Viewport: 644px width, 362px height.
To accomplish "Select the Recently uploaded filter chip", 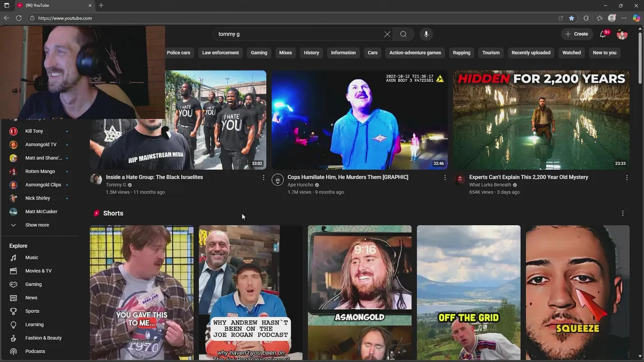I will tap(531, 53).
